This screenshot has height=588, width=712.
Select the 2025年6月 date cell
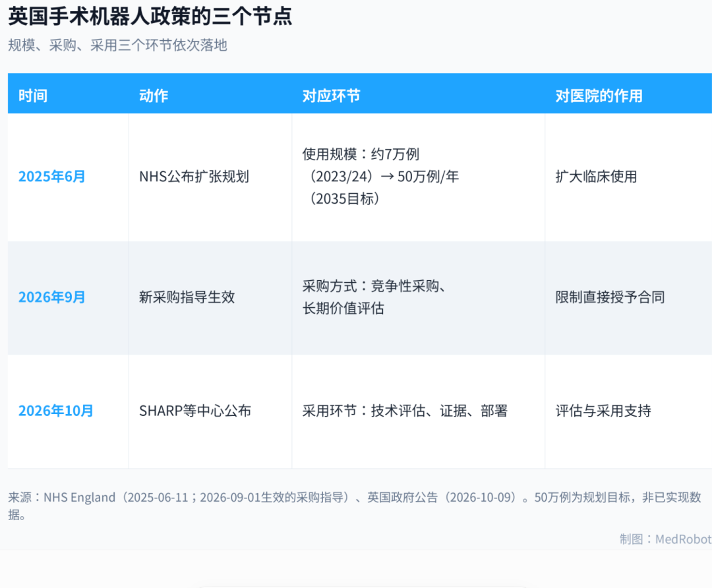point(52,177)
